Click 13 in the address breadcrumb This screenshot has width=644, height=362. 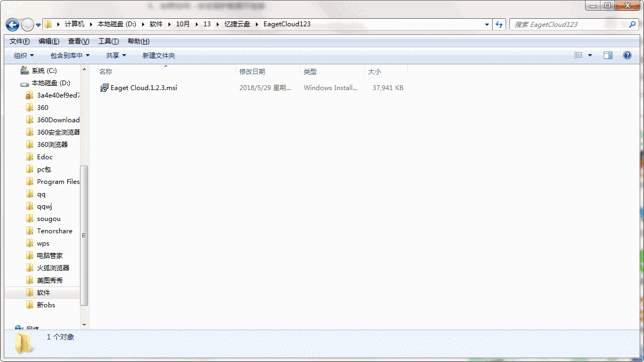(207, 24)
